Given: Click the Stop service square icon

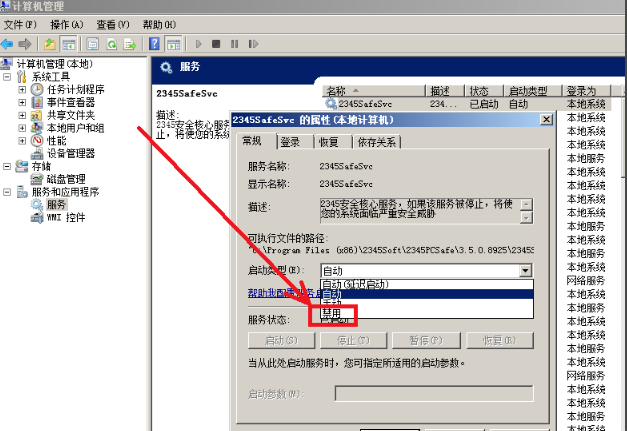Looking at the screenshot, I should coord(216,44).
